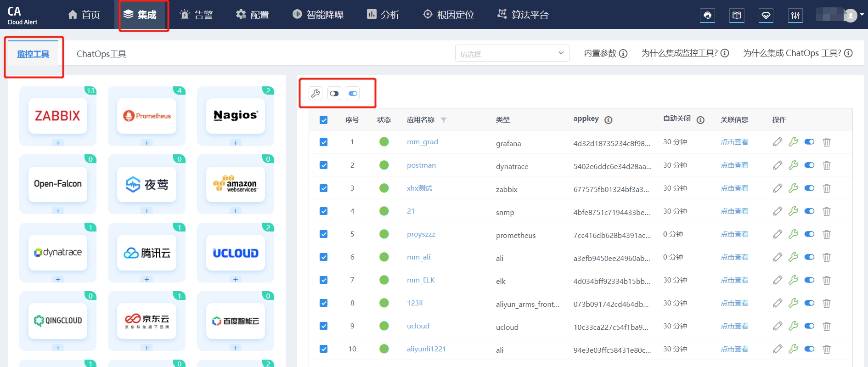
Task: Select the dynatrace integration card
Action: pos(58,253)
